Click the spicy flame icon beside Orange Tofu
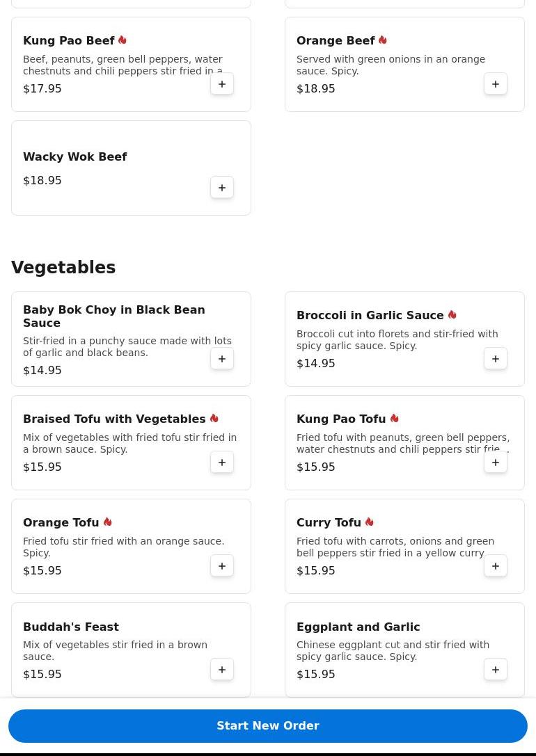The width and height of the screenshot is (536, 756). pyautogui.click(x=108, y=522)
